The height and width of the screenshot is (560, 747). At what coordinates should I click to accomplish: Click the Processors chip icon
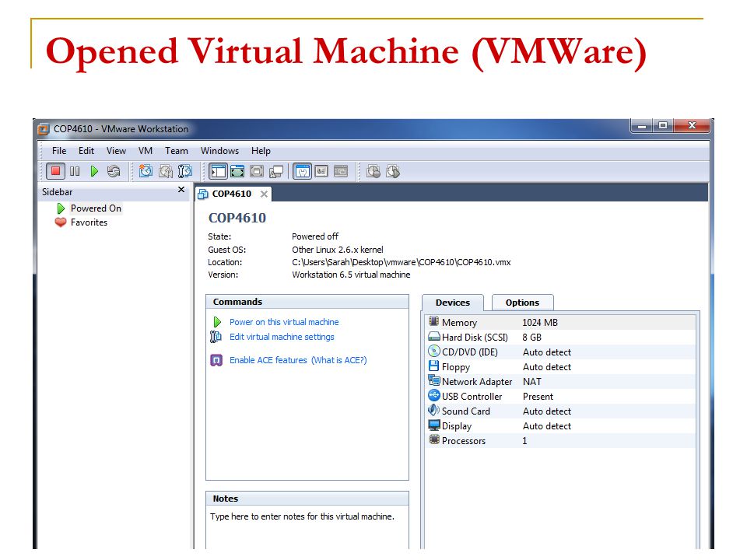pos(433,439)
